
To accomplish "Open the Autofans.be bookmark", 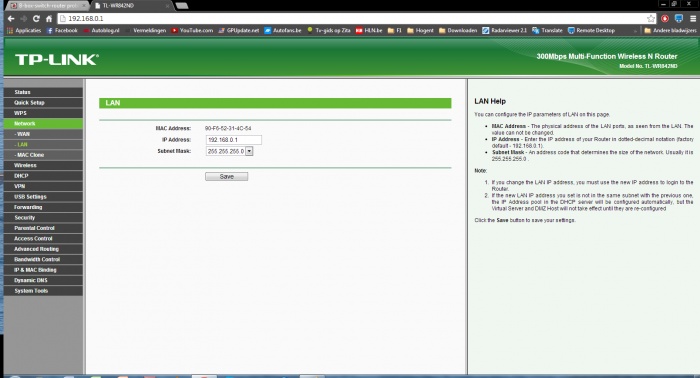I will pos(283,30).
